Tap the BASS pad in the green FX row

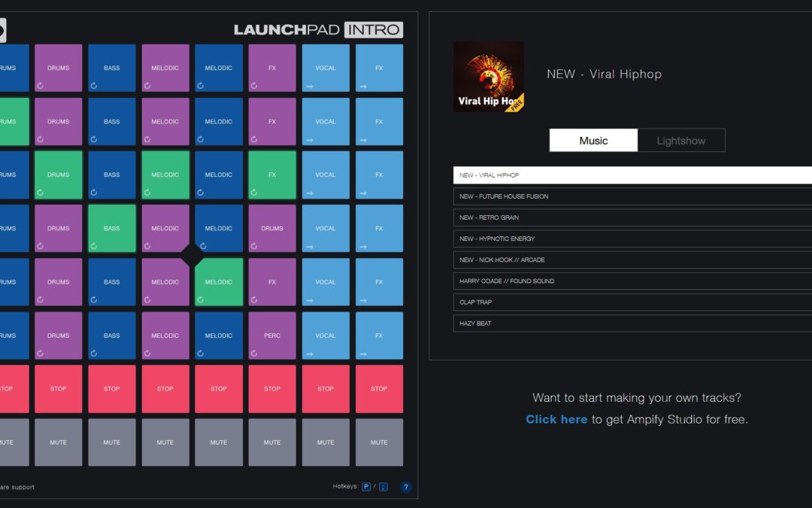(x=112, y=175)
